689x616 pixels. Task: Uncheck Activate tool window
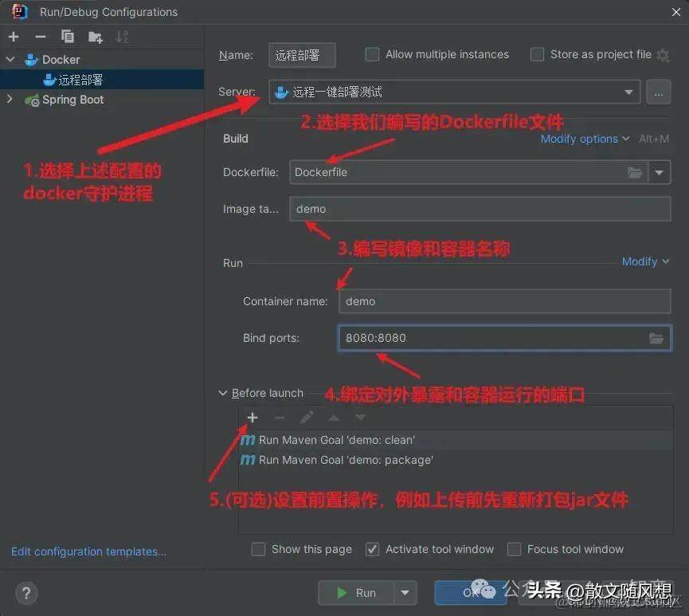coord(372,549)
